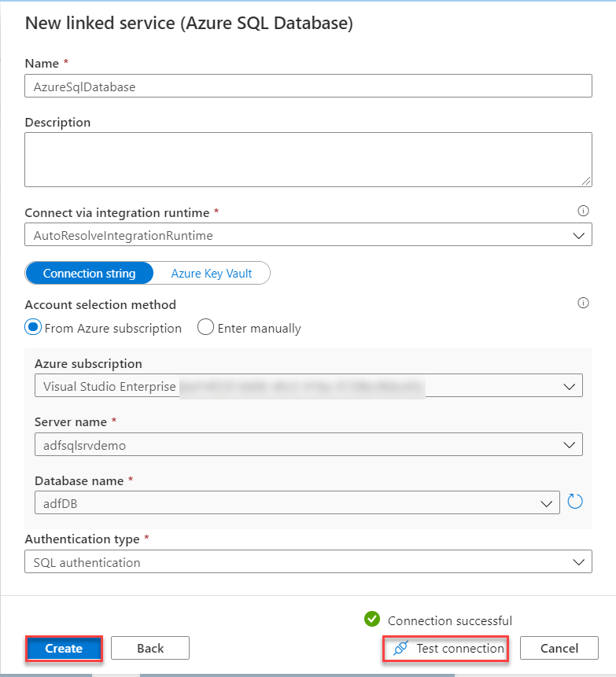
Task: Refresh the database name list
Action: pyautogui.click(x=575, y=501)
